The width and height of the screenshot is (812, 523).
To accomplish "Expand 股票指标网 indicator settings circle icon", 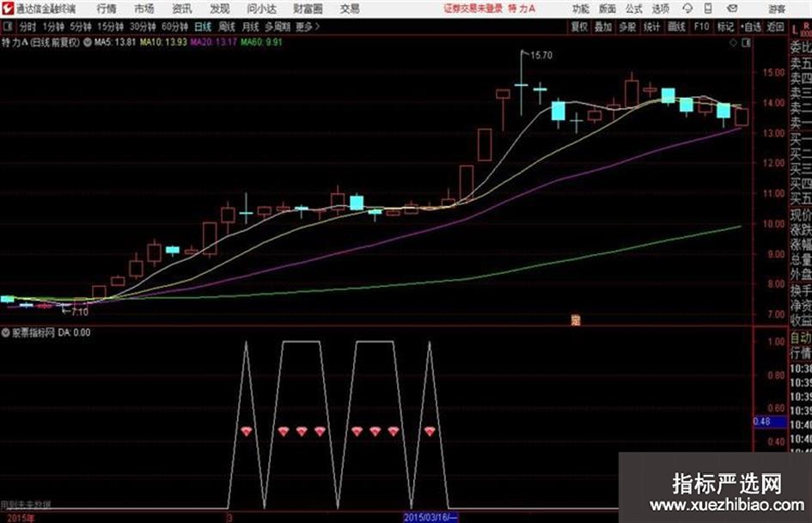I will [6, 332].
